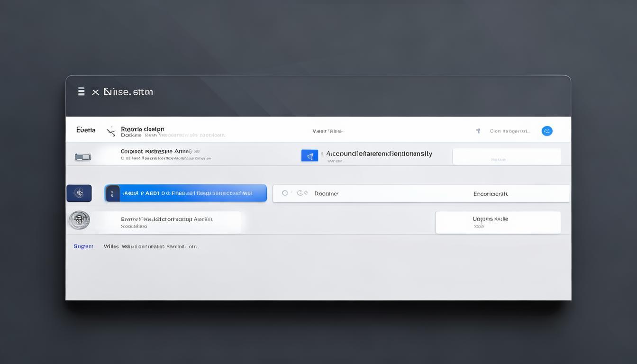This screenshot has height=364, width=637.
Task: Open the Everia tab
Action: [x=86, y=130]
